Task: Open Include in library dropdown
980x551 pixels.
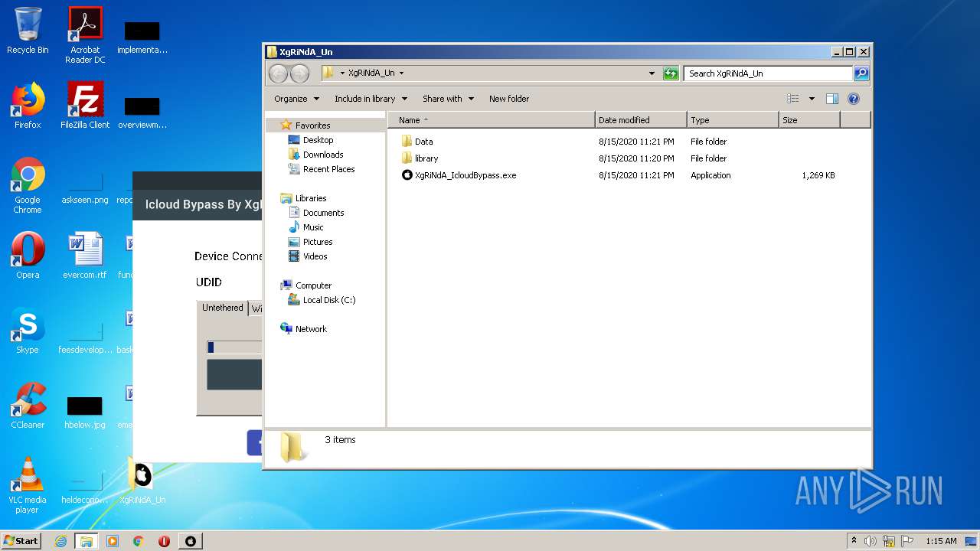Action: (371, 99)
